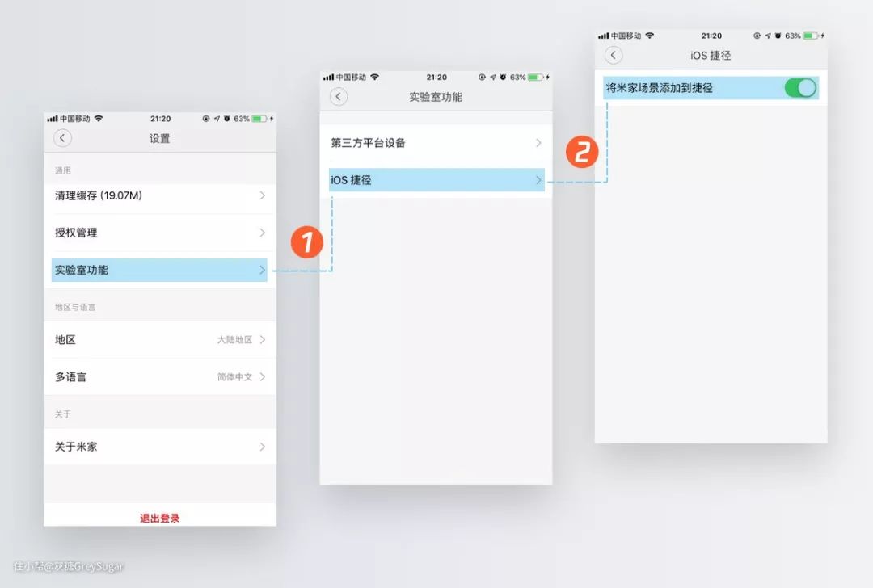The image size is (873, 588).
Task: Open 清理缓存 chevron arrow
Action: 262,195
